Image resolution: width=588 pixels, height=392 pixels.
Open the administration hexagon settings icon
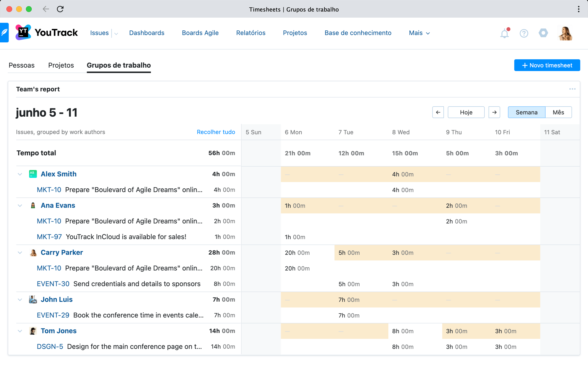click(x=543, y=33)
